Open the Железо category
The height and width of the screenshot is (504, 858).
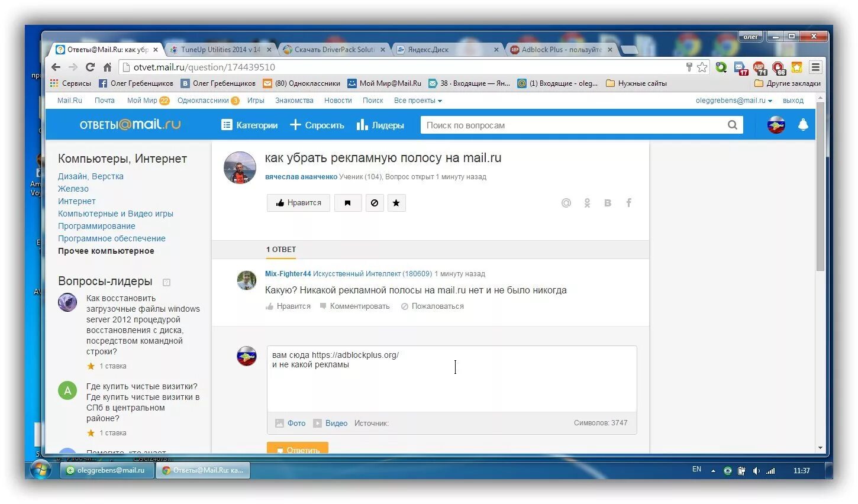coord(73,189)
